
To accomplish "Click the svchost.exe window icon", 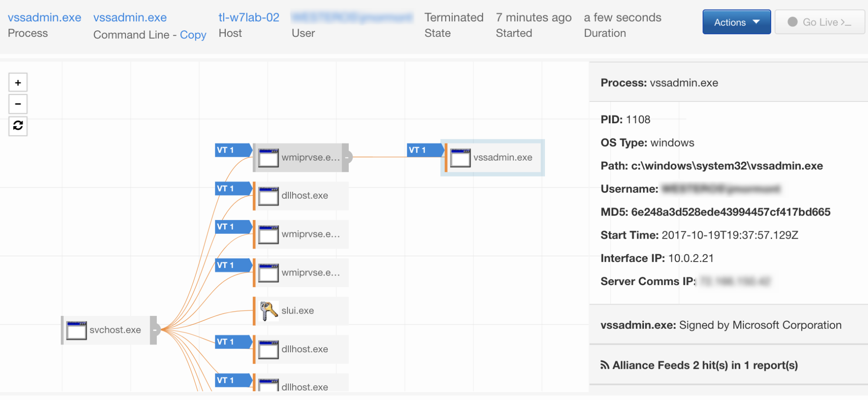I will 76,331.
